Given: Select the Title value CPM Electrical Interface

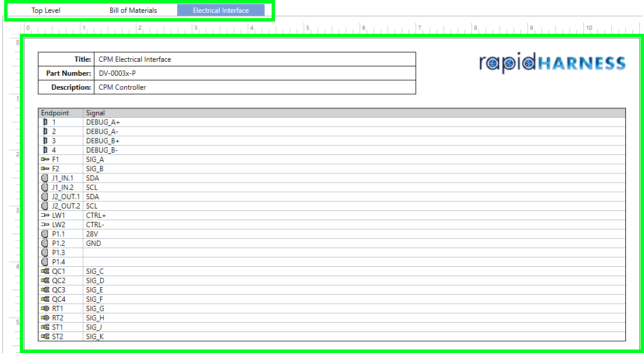Looking at the screenshot, I should (135, 59).
